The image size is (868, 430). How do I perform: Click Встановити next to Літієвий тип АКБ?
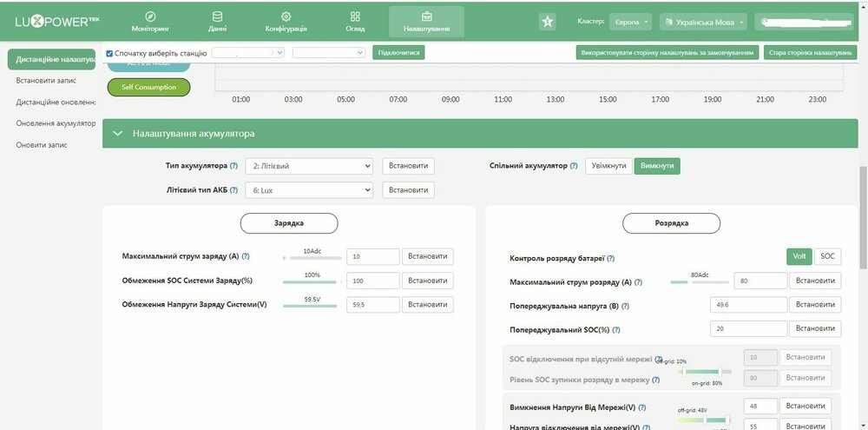(409, 190)
